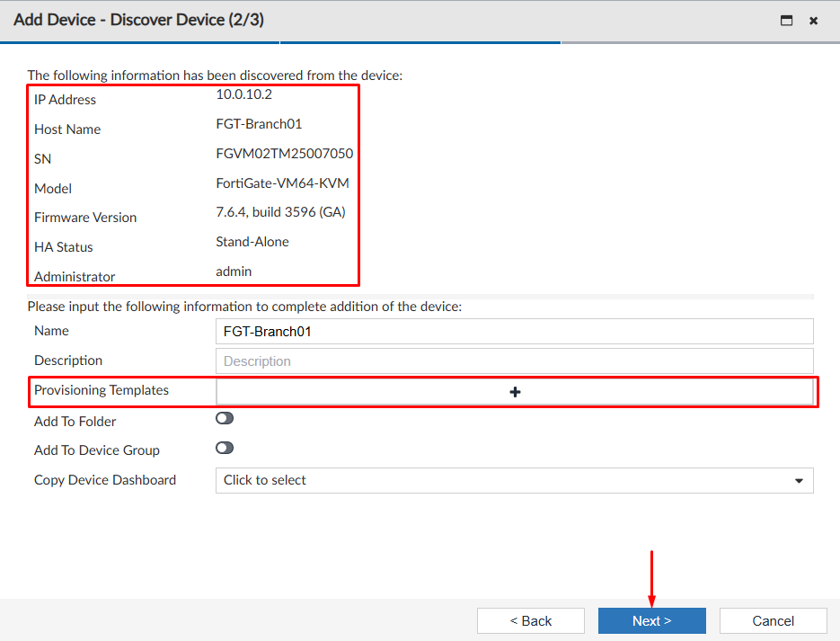
Task: Proceed with the Next button
Action: [x=651, y=620]
